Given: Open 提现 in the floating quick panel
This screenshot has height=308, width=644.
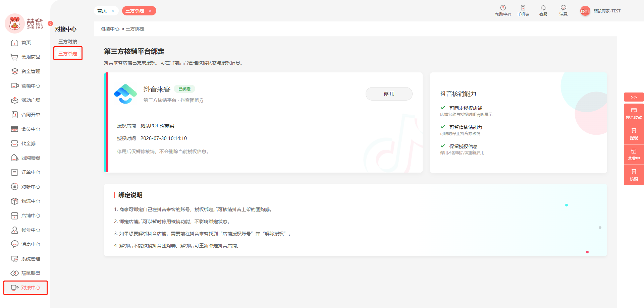Looking at the screenshot, I should click(634, 134).
